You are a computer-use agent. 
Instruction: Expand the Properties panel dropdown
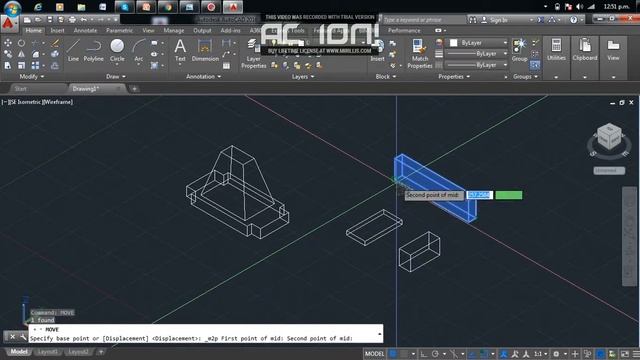(x=454, y=76)
